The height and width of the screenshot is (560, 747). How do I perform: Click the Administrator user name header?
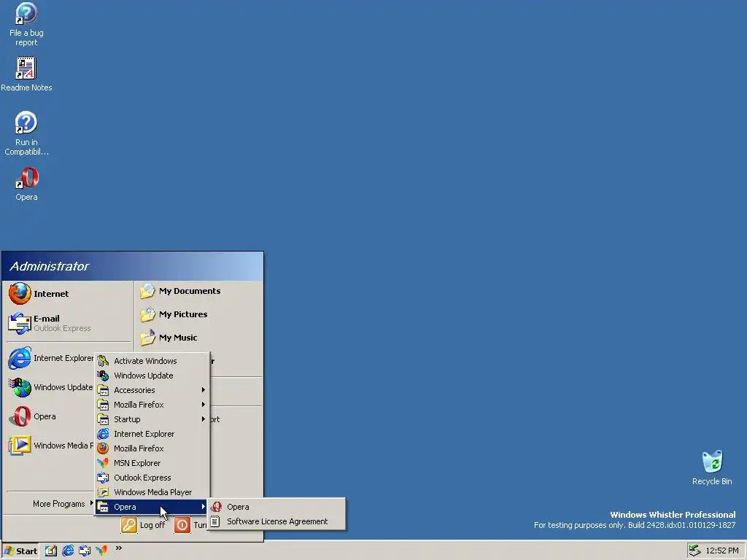point(49,266)
